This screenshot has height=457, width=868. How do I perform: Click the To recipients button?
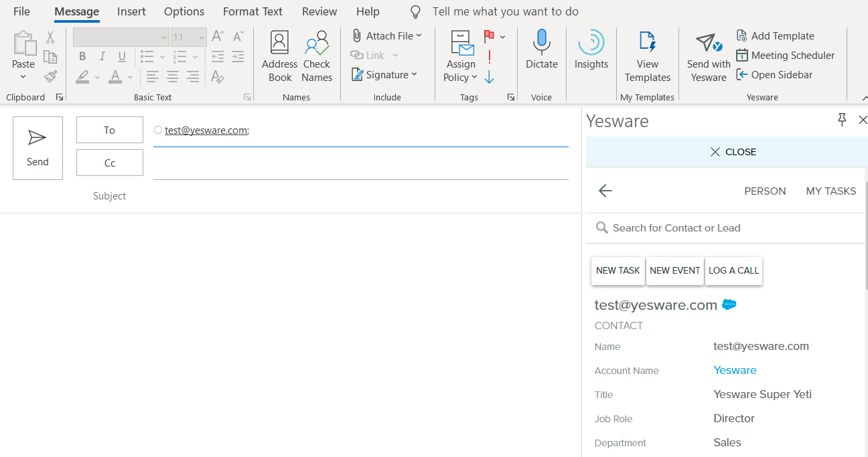[110, 130]
